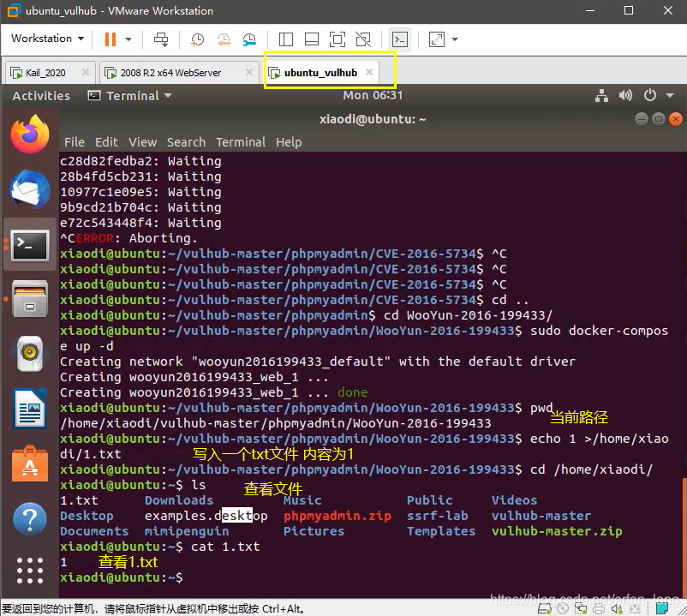Click the Mon 06:31 clock
The width and height of the screenshot is (687, 616).
point(373,95)
